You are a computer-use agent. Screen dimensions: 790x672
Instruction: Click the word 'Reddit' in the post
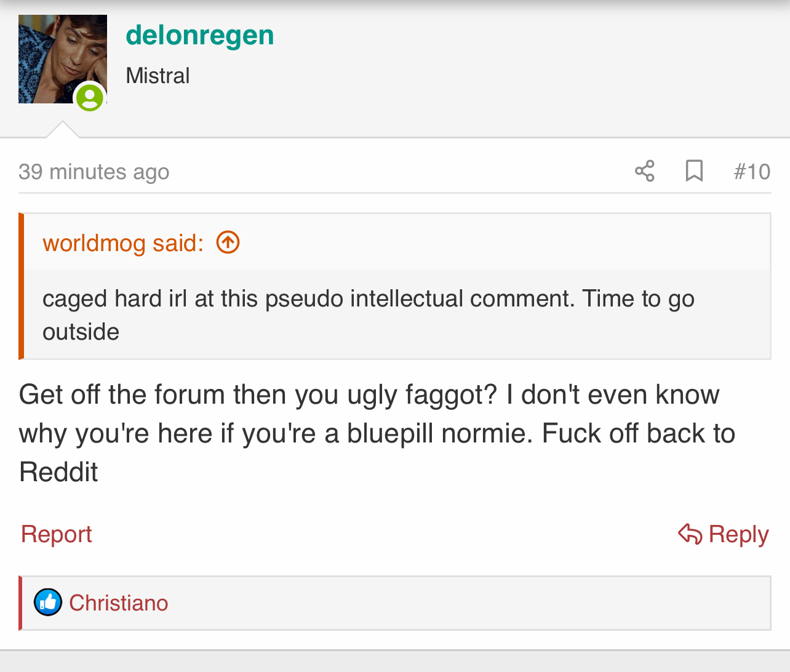click(58, 472)
